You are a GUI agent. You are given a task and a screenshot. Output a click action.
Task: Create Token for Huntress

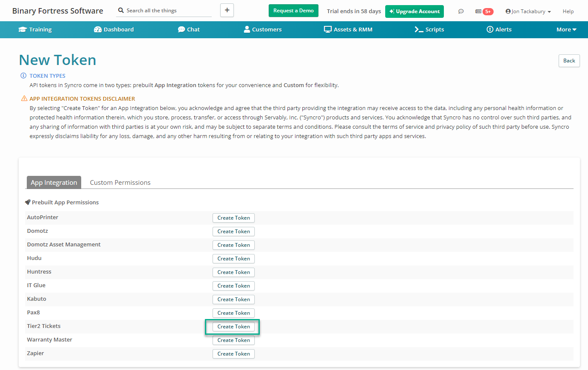click(x=233, y=272)
